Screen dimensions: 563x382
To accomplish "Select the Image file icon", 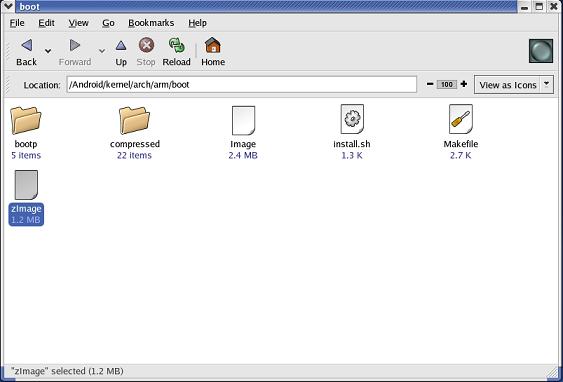I will click(x=243, y=120).
